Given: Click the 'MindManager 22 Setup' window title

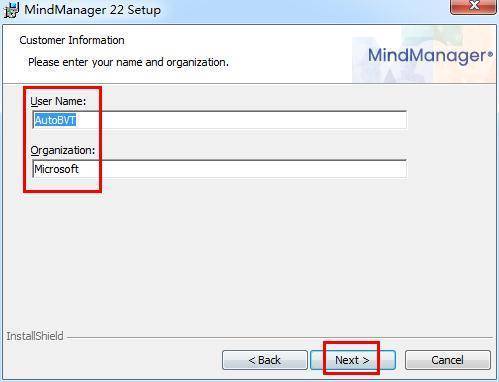Looking at the screenshot, I should (x=92, y=10).
